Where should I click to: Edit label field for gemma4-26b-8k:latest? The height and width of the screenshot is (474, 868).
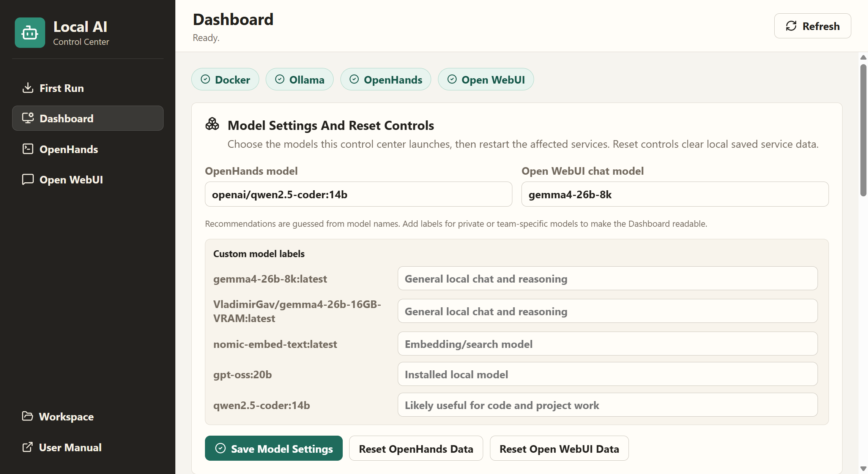(608, 278)
